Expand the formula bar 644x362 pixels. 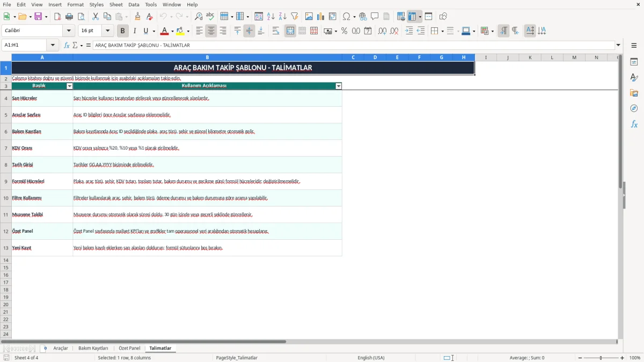618,46
